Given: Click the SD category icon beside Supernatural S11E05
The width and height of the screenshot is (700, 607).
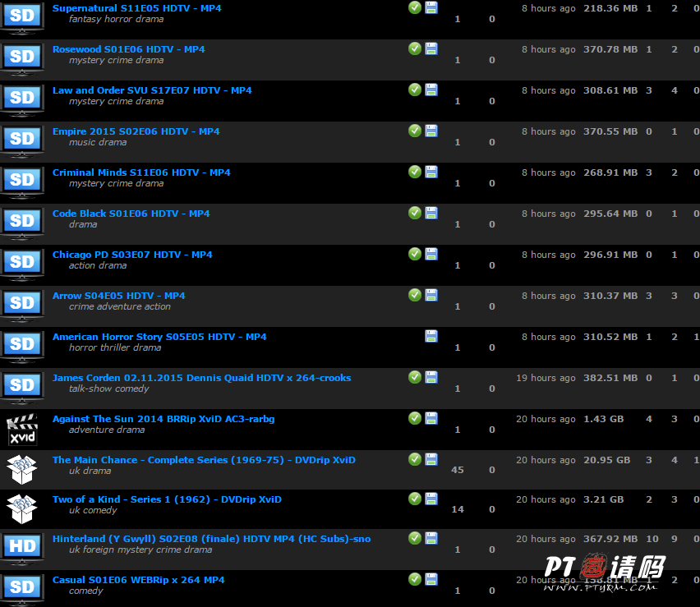Looking at the screenshot, I should pyautogui.click(x=22, y=17).
